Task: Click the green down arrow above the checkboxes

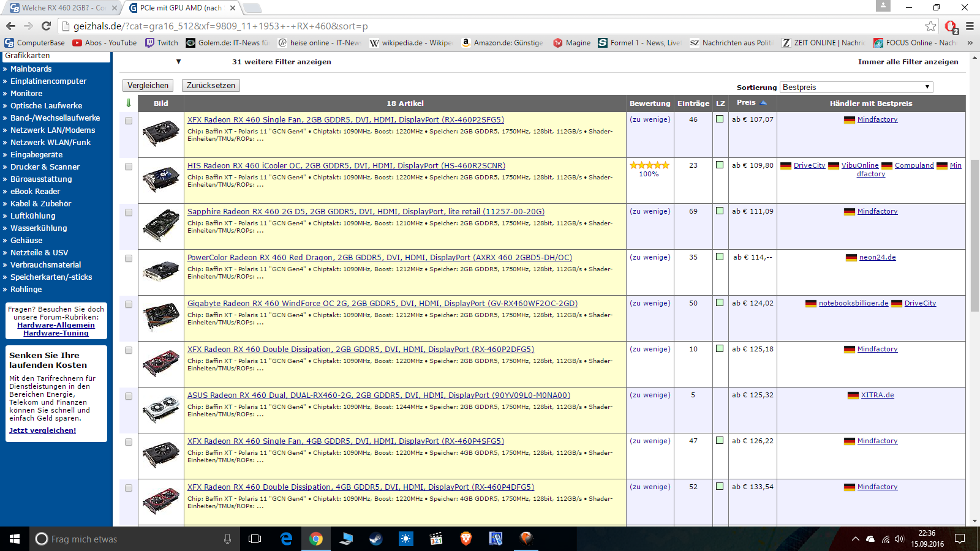Action: pos(129,103)
